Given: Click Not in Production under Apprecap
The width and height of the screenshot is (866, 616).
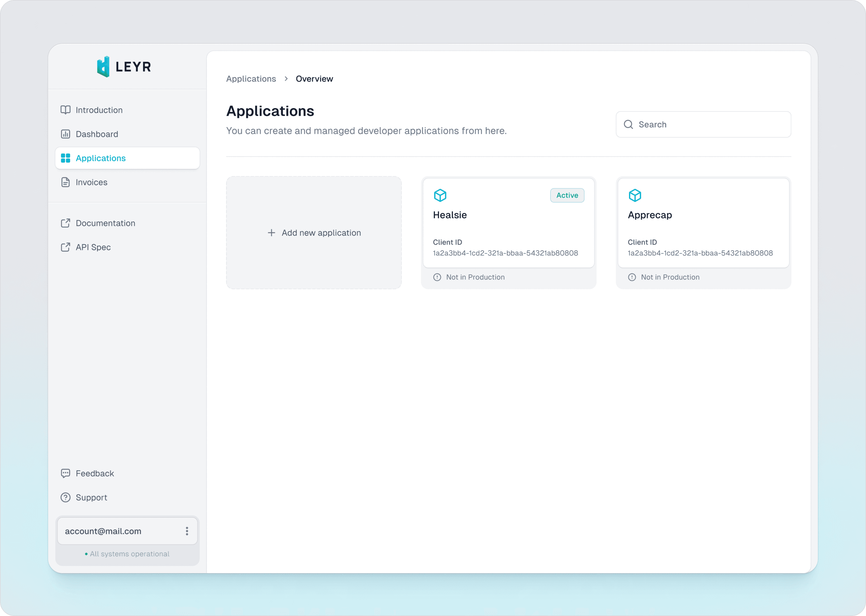Looking at the screenshot, I should [670, 277].
